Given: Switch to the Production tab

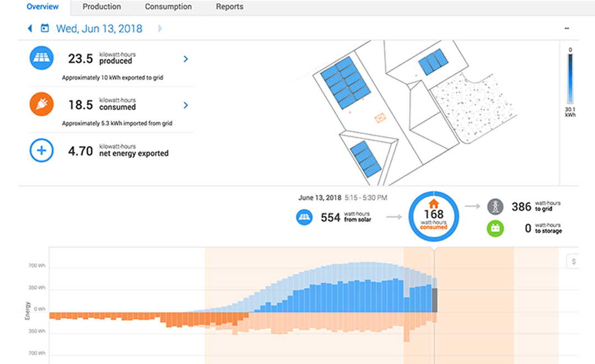Looking at the screenshot, I should [x=101, y=7].
